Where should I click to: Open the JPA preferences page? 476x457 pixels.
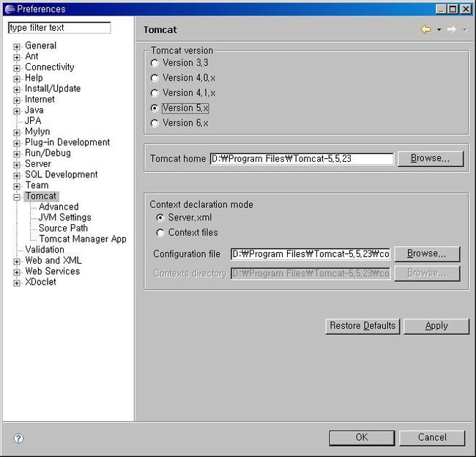coord(33,121)
